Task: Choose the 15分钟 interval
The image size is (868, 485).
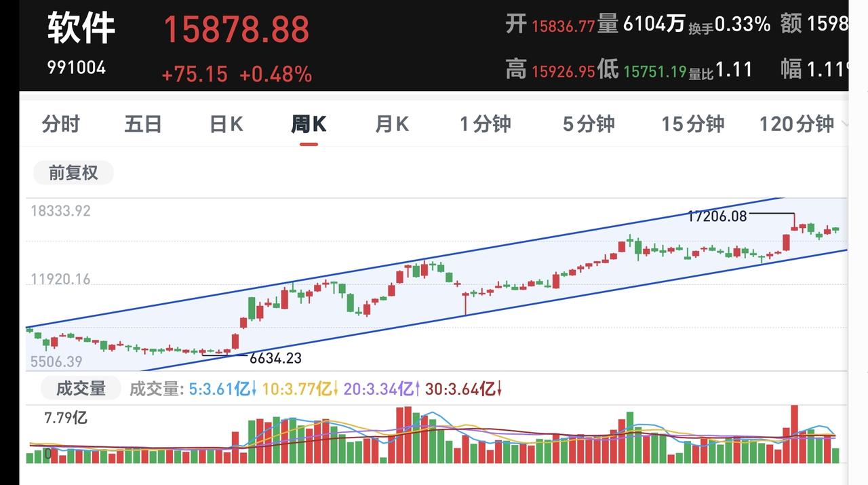Action: (692, 124)
